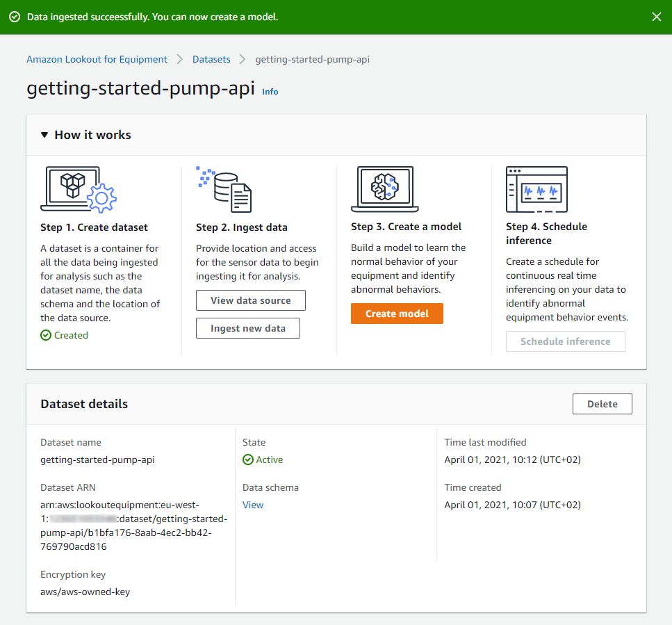Viewport: 672px width, 625px height.
Task: Click the 'Time last modified' field label
Action: click(485, 442)
